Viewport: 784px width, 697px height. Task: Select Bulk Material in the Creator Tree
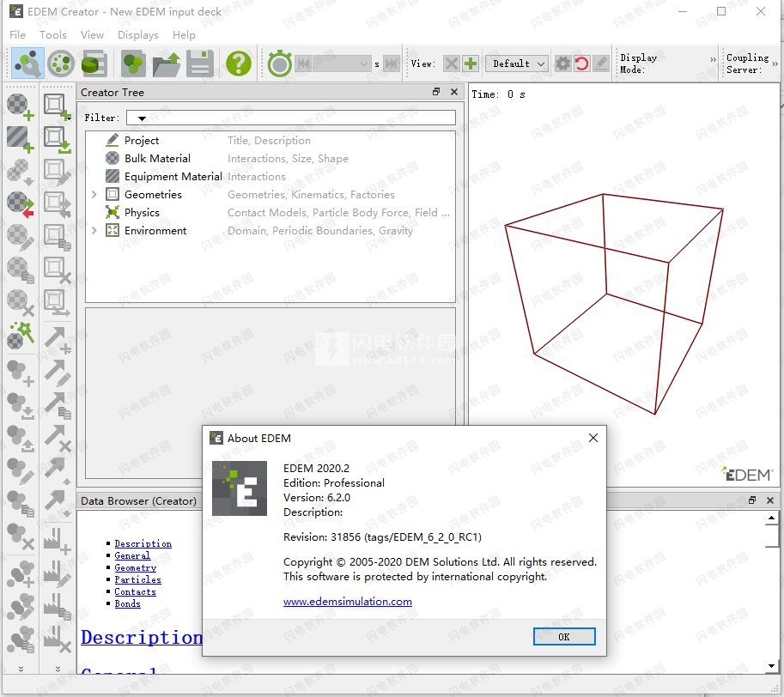tap(157, 159)
